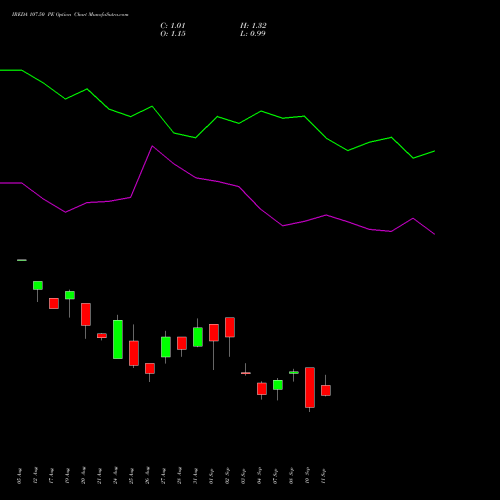Click the 05 Aug date label
The width and height of the screenshot is (500, 500).
click(x=19, y=476)
